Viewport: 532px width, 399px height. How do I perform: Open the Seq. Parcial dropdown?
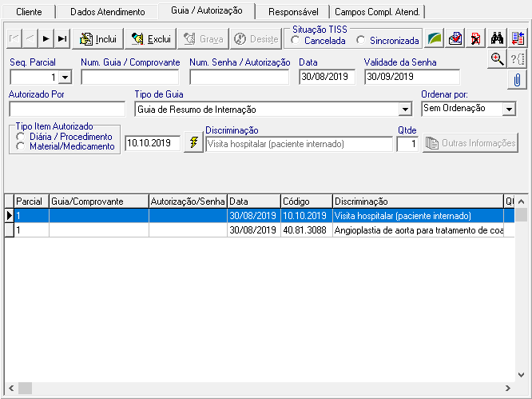click(66, 78)
